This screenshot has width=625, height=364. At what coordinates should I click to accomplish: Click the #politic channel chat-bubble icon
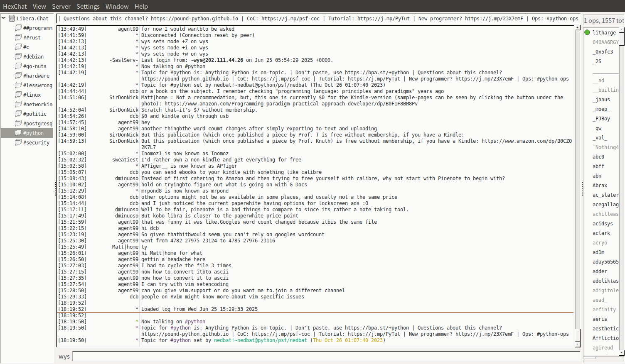click(x=18, y=114)
